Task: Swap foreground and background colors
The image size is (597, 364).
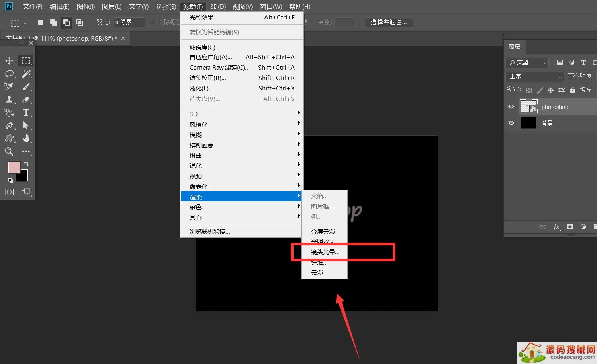Action: coord(26,164)
